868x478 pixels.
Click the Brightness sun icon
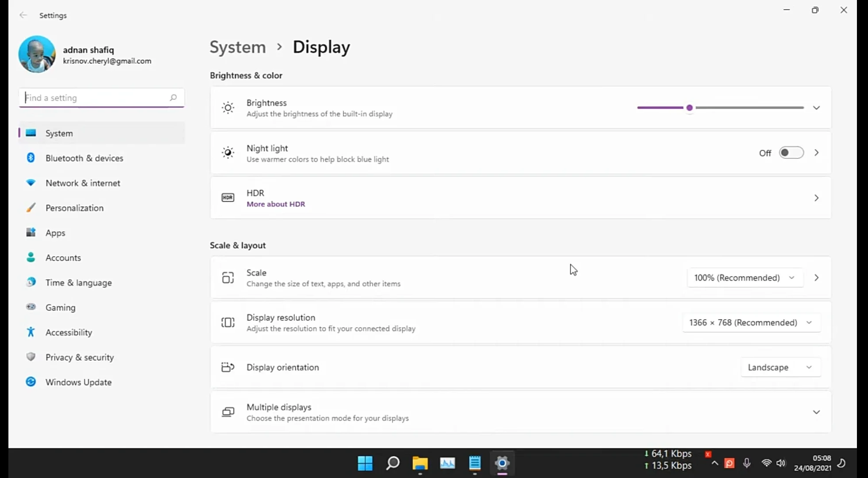(228, 108)
